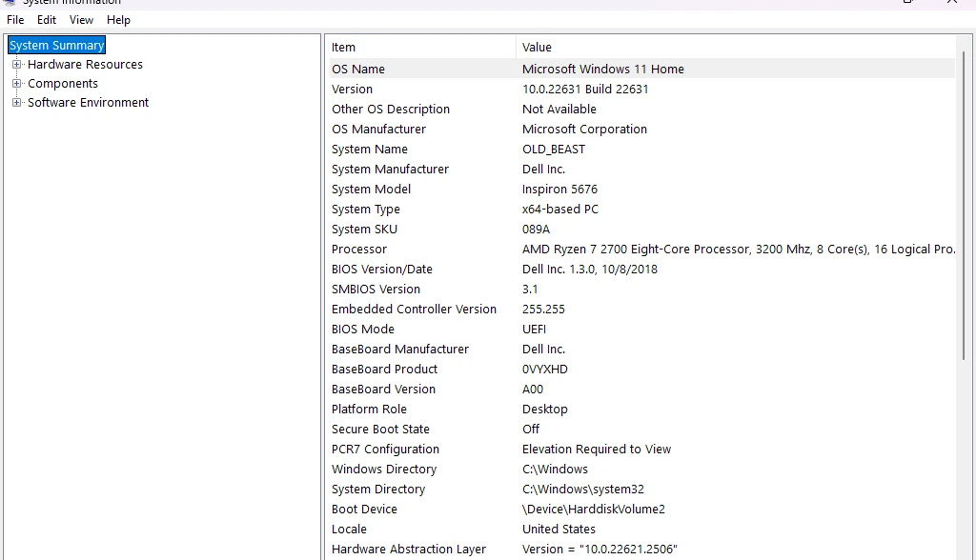Viewport: 976px width, 560px height.
Task: Select the System Directory row
Action: [x=641, y=490]
